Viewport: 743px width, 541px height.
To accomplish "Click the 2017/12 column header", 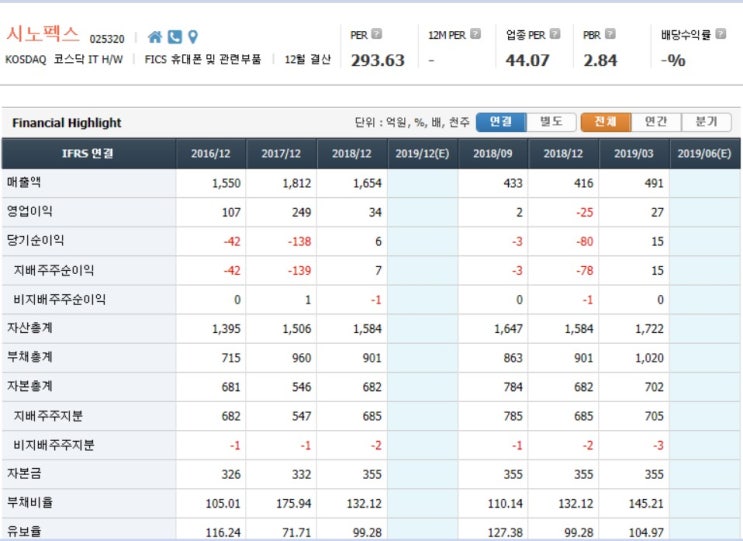I will point(281,153).
